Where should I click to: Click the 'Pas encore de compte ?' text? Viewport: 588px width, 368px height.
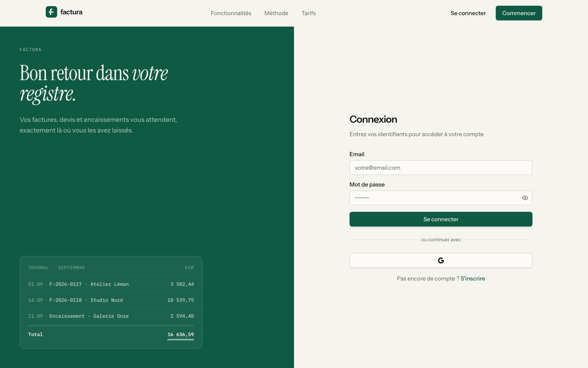coord(428,278)
